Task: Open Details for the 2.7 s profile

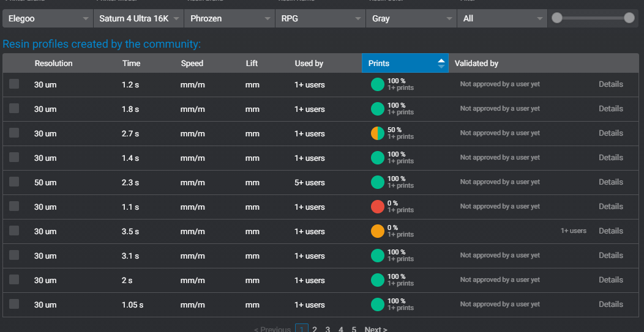Action: coord(611,133)
